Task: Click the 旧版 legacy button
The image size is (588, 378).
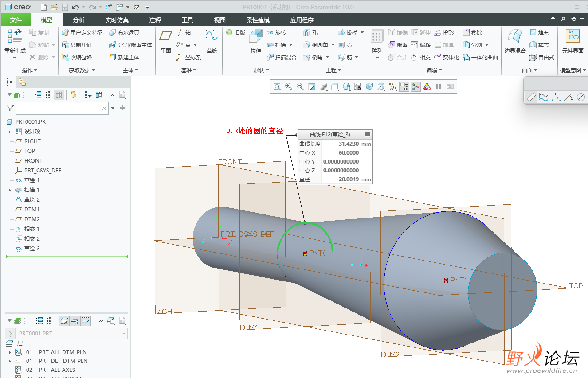Action: point(236,33)
